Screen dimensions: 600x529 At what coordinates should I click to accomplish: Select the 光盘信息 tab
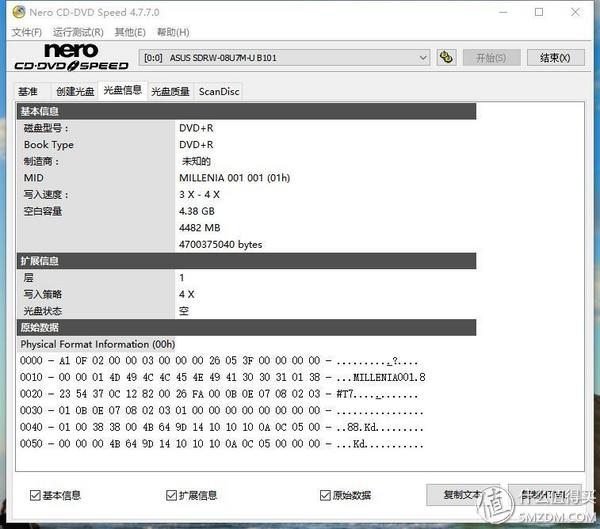pos(122,90)
